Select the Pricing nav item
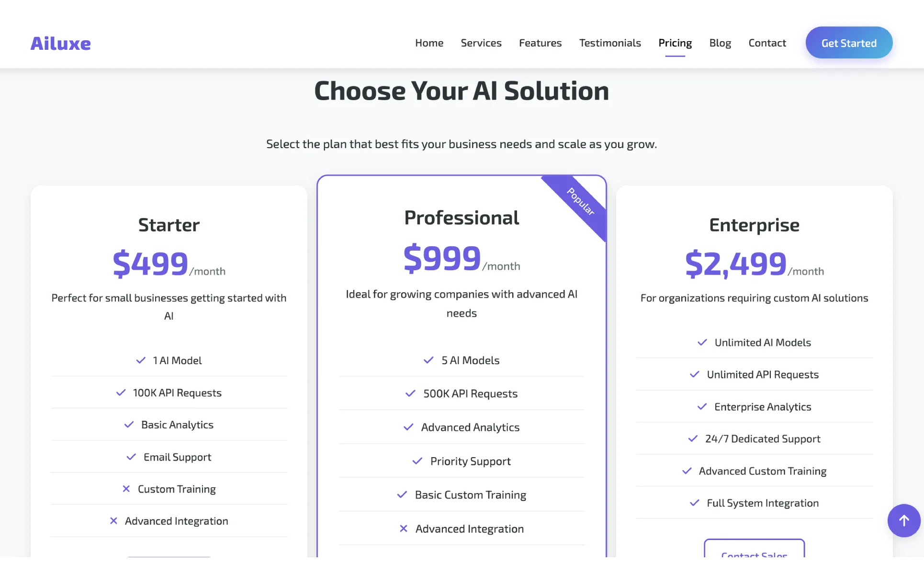 click(675, 43)
